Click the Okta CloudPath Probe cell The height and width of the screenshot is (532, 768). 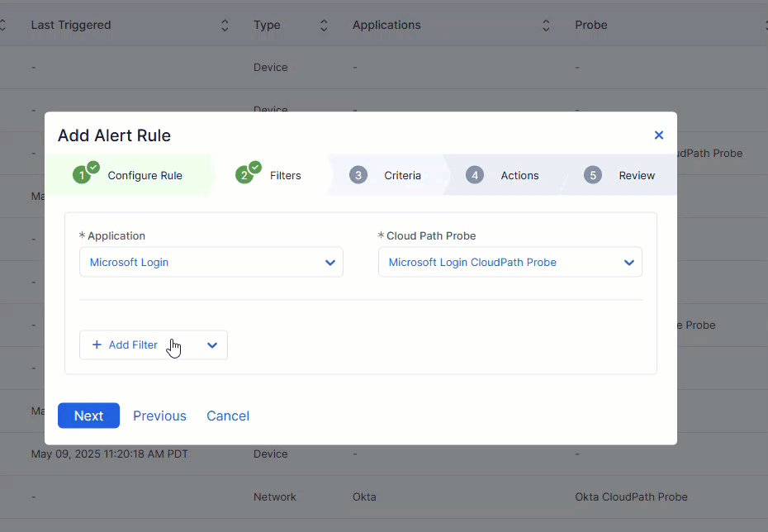(x=632, y=496)
